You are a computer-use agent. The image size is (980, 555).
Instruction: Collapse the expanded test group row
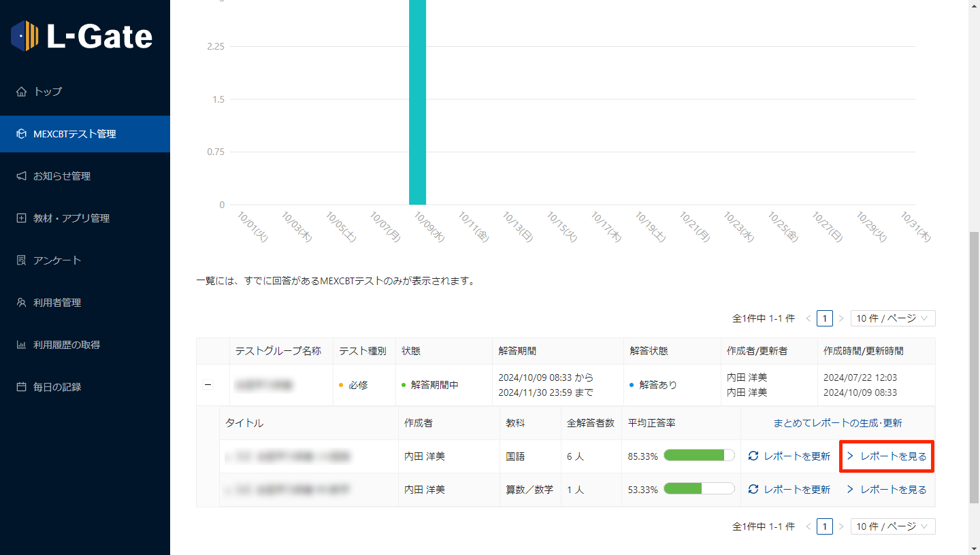click(208, 385)
